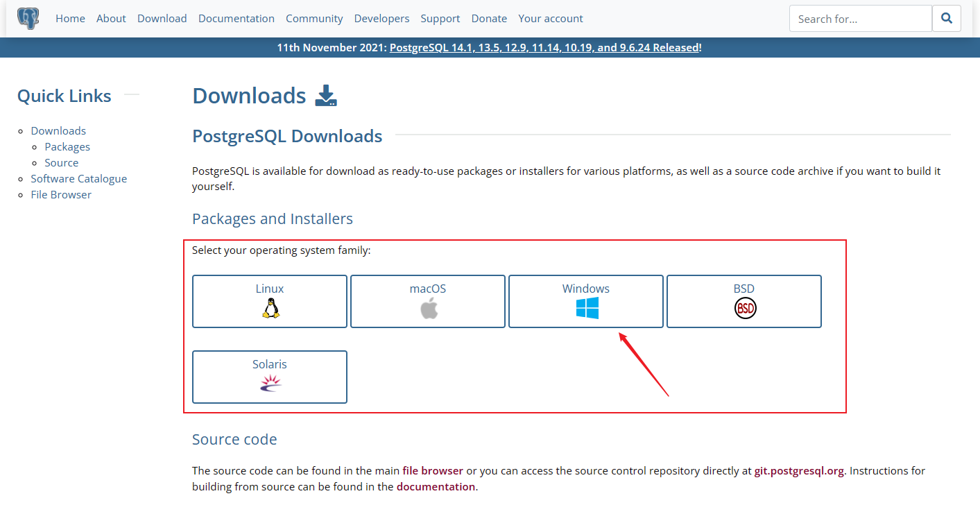Sign in via Your account
Image resolution: width=980 pixels, height=505 pixels.
550,18
